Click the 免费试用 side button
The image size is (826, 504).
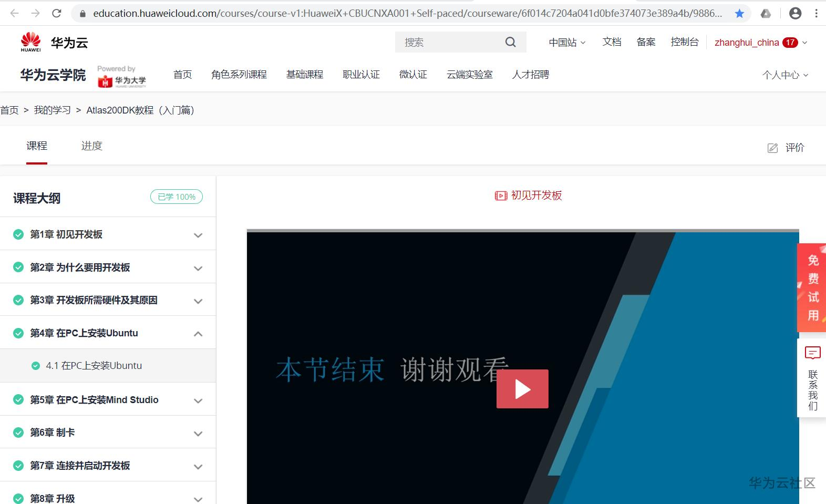(812, 287)
